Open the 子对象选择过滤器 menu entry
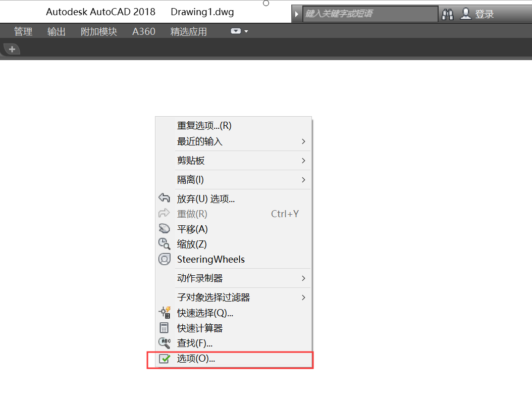532x397 pixels. [x=233, y=297]
